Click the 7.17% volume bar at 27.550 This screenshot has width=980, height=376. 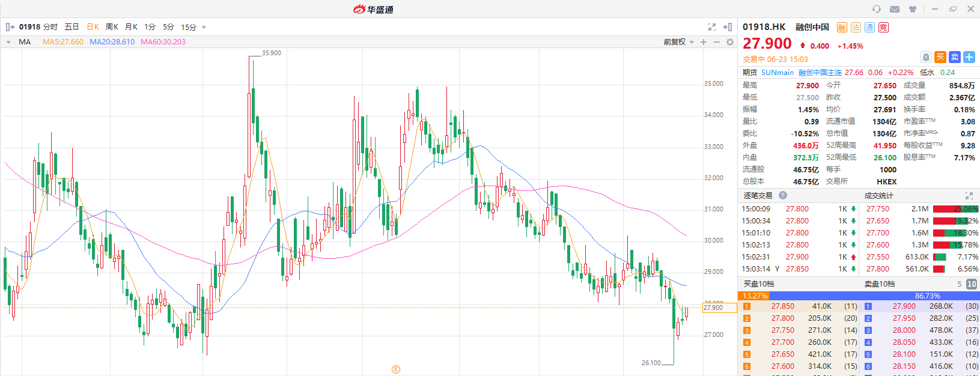click(x=940, y=257)
